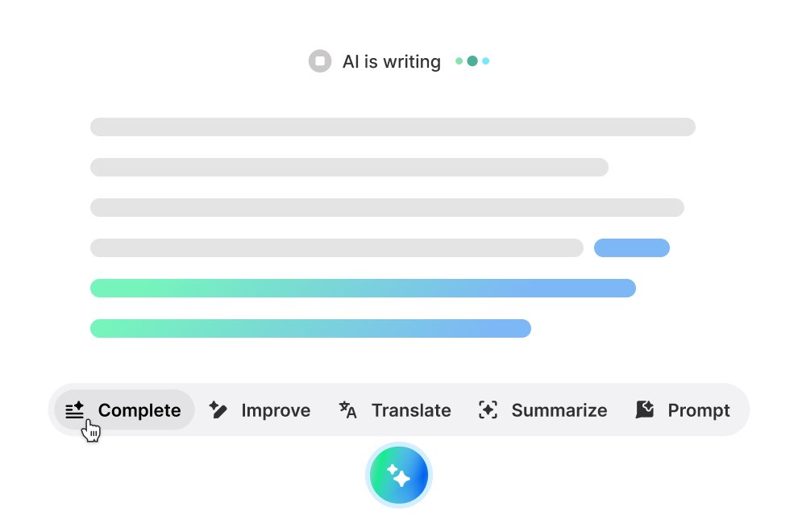Click the Prompt flag icon
The width and height of the screenshot is (798, 532).
click(645, 410)
